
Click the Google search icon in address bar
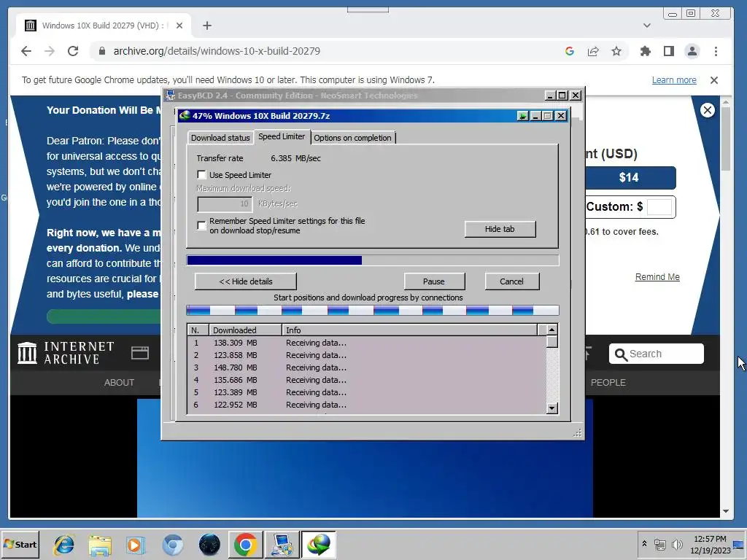(x=569, y=51)
